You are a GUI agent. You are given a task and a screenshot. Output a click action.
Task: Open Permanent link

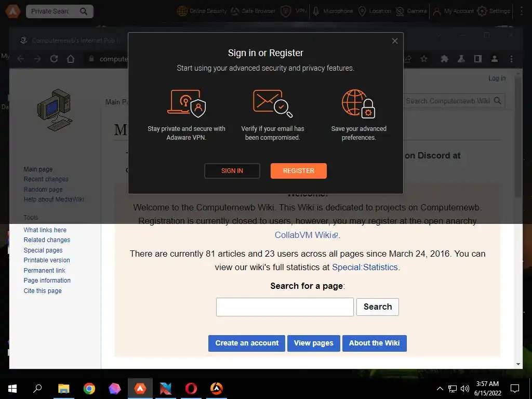(x=45, y=270)
